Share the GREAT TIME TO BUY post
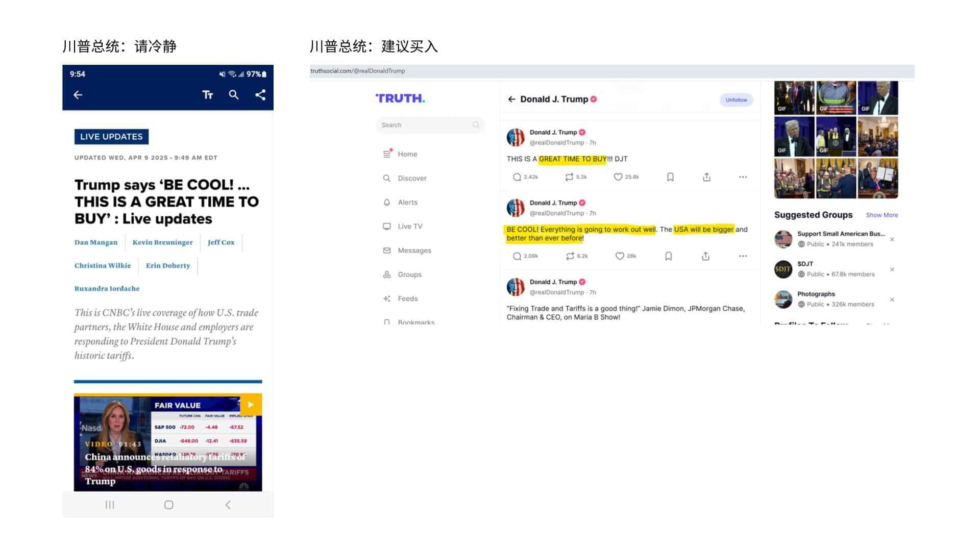 point(706,177)
